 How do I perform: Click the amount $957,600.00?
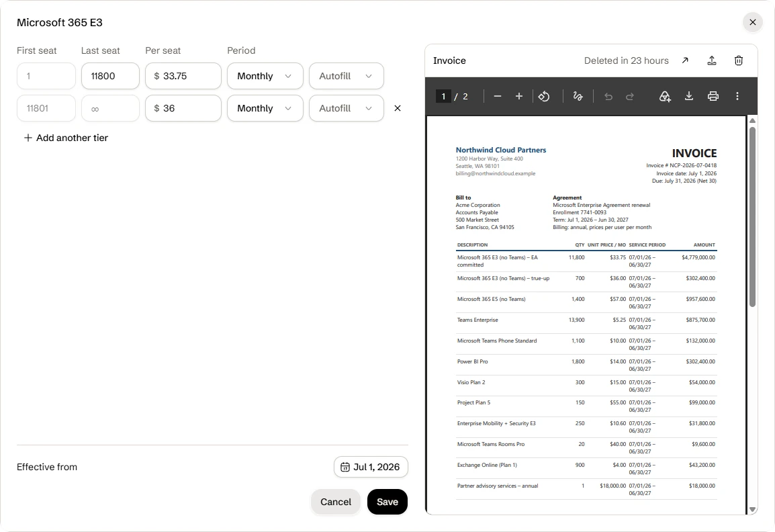[700, 299]
